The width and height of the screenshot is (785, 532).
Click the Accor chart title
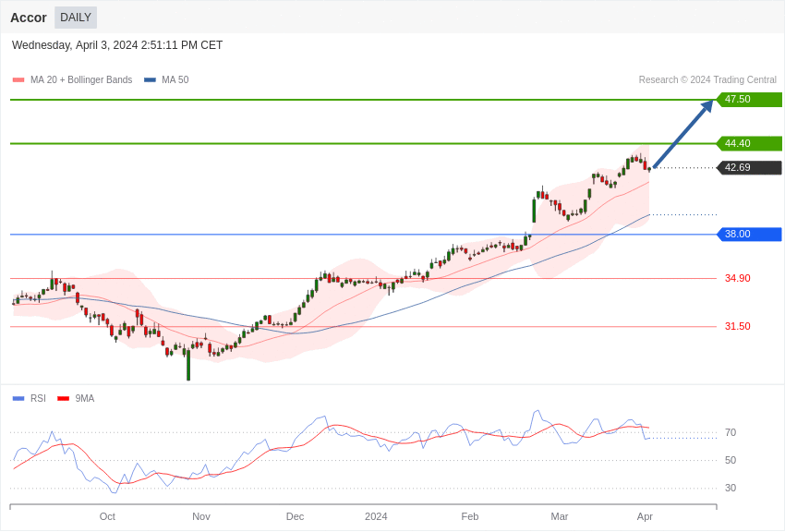tap(29, 18)
